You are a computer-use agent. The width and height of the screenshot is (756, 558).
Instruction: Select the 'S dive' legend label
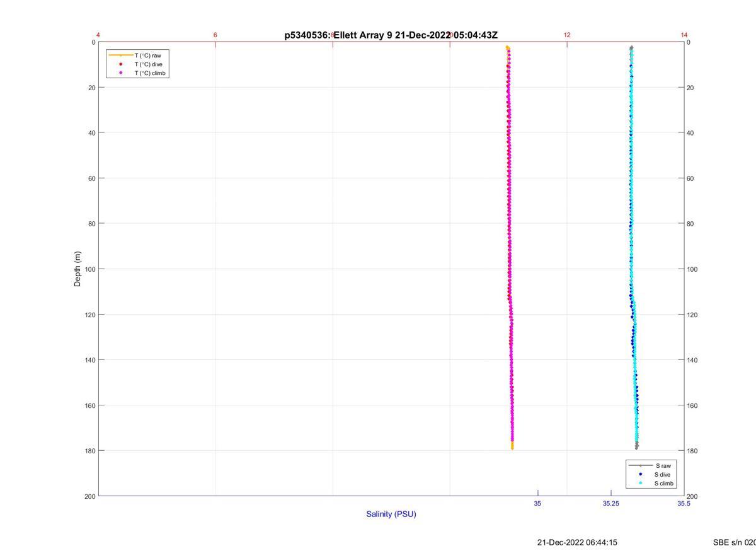pyautogui.click(x=662, y=475)
